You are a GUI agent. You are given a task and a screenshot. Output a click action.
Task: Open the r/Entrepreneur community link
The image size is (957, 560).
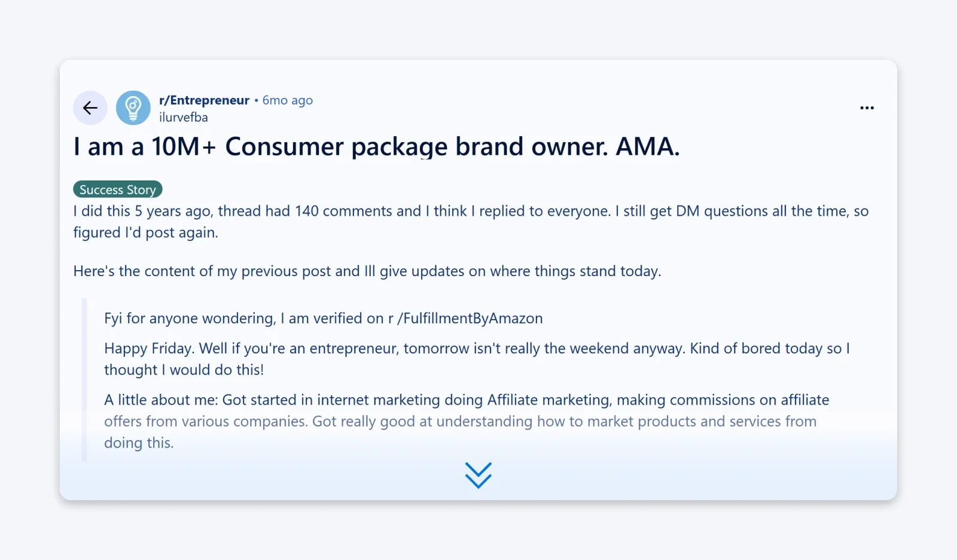click(x=204, y=100)
